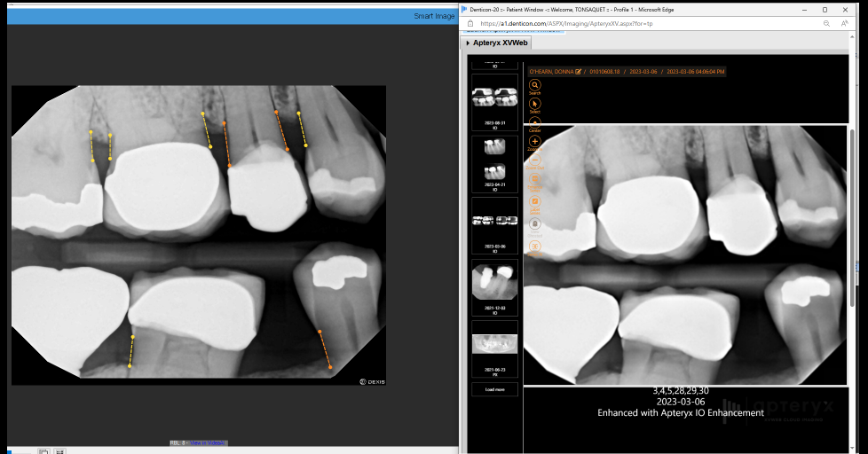The height and width of the screenshot is (454, 868).
Task: Activate the Select pointer tool
Action: pyautogui.click(x=535, y=104)
